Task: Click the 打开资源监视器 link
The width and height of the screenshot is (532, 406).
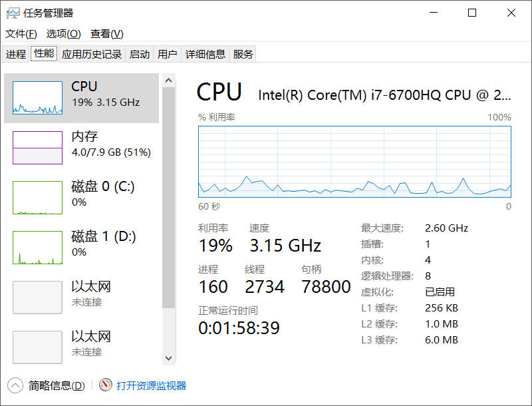Action: [x=152, y=385]
